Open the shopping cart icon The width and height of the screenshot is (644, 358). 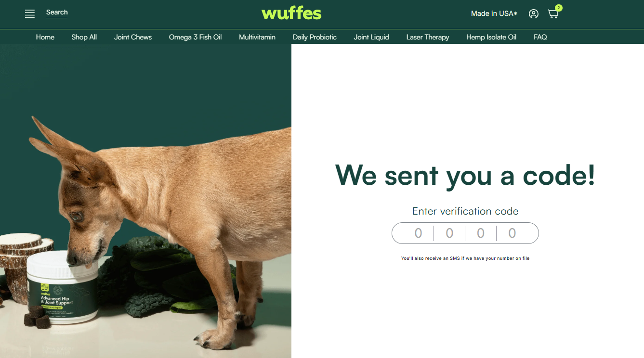[x=553, y=14]
